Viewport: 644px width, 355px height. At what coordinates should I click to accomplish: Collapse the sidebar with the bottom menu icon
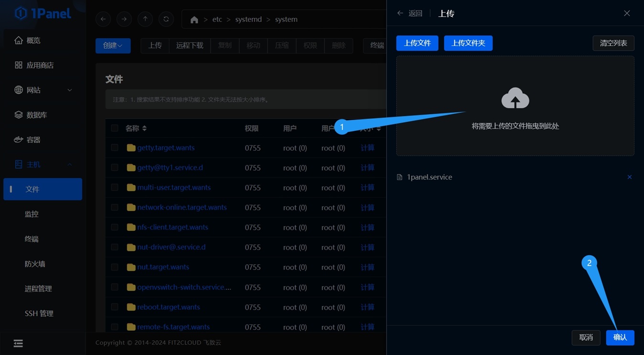point(18,344)
